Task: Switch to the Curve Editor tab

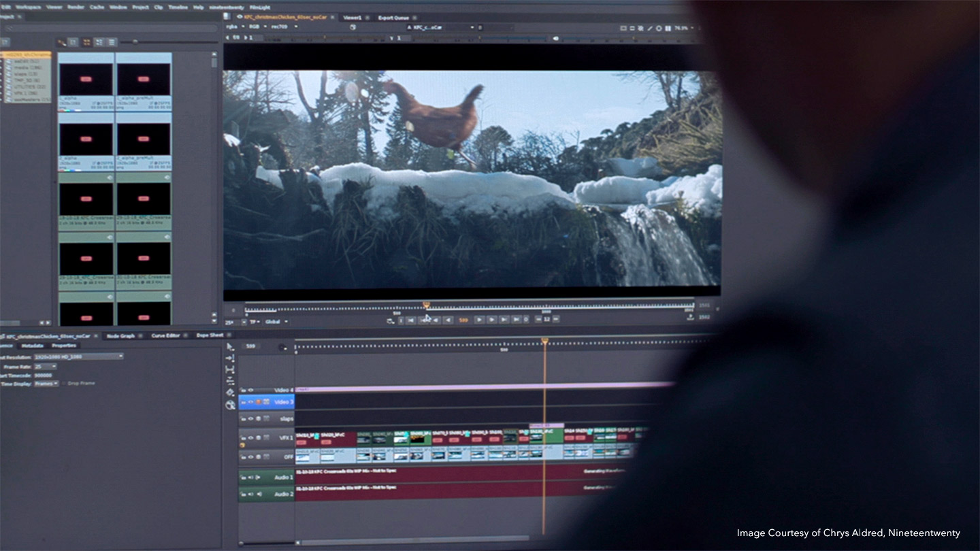Action: (165, 335)
